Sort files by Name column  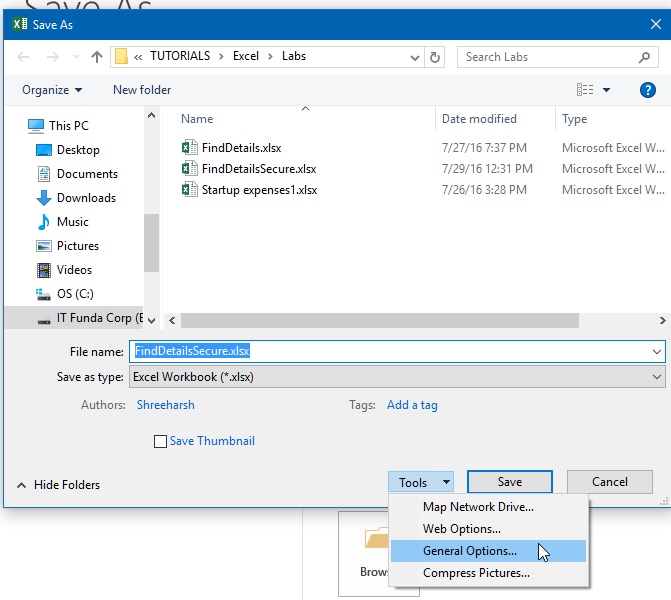click(197, 119)
